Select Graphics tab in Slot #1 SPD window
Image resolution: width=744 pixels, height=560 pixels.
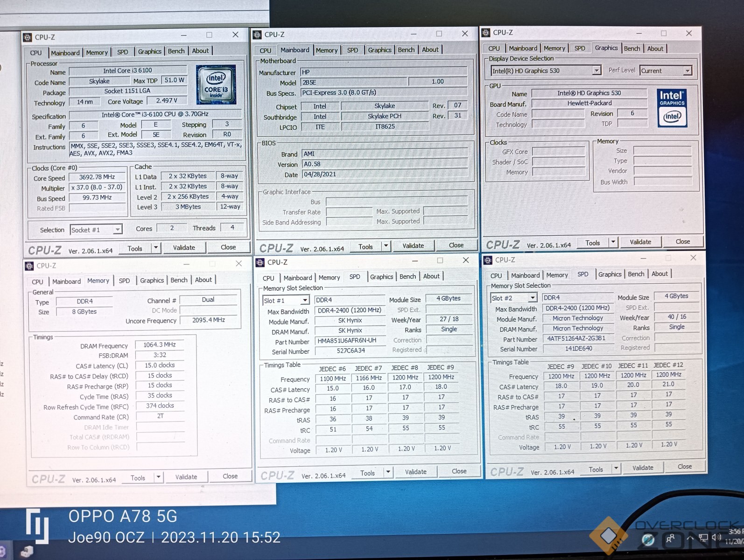pyautogui.click(x=381, y=277)
